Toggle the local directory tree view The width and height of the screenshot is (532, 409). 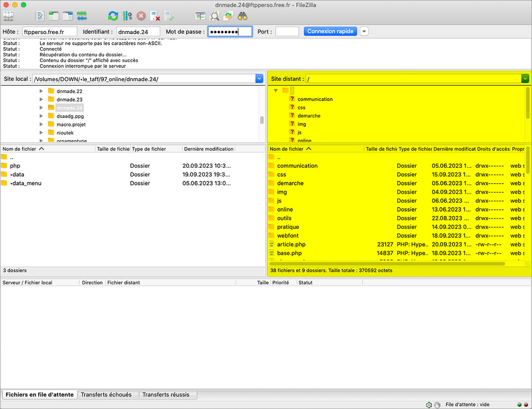[x=54, y=16]
